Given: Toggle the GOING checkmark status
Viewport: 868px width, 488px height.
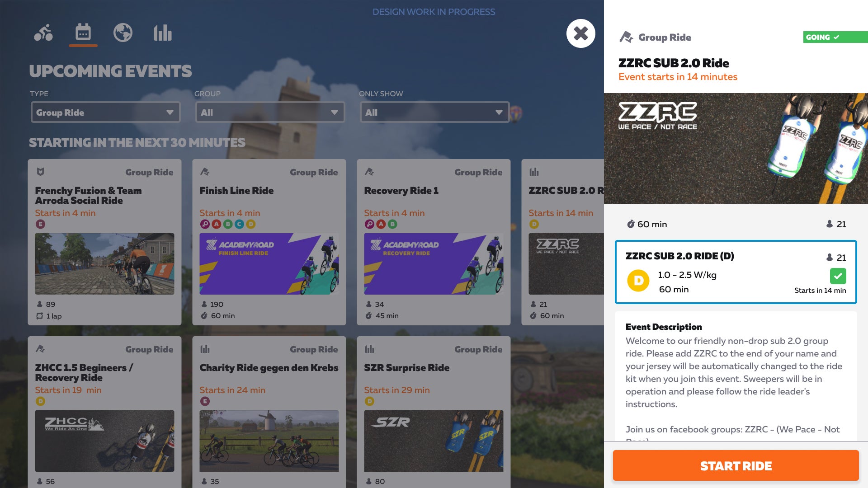Looking at the screenshot, I should [x=829, y=37].
